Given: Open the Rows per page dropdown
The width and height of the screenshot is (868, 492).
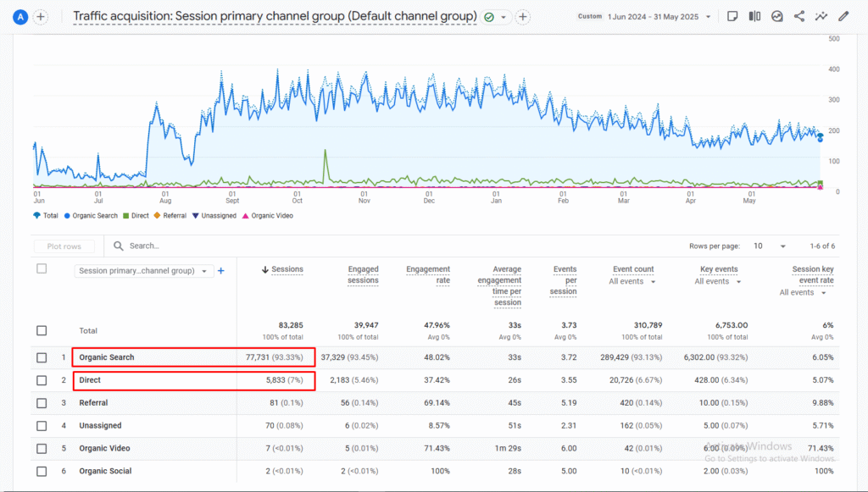Looking at the screenshot, I should click(x=770, y=246).
